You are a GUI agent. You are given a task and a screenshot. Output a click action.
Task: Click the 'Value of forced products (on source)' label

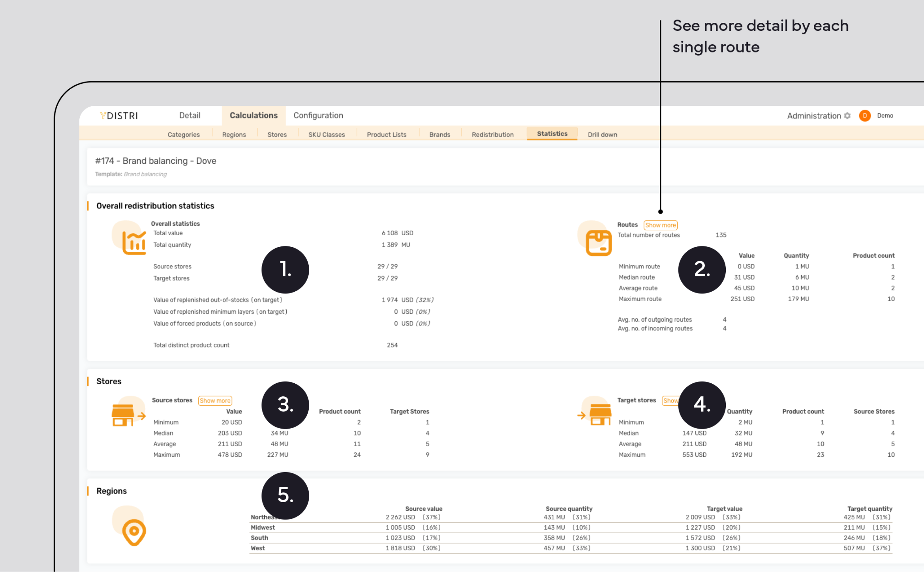pos(205,323)
